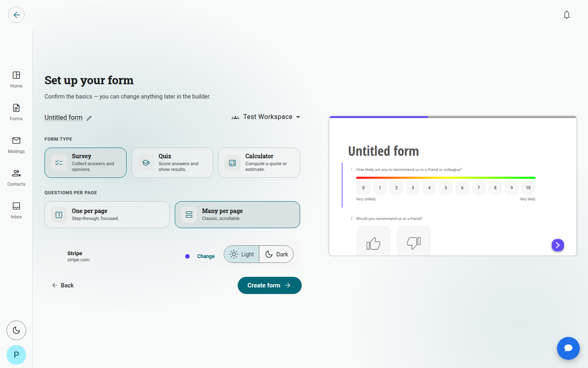Click the NPS rainbow gradient bar
The height and width of the screenshot is (368, 588).
click(445, 178)
